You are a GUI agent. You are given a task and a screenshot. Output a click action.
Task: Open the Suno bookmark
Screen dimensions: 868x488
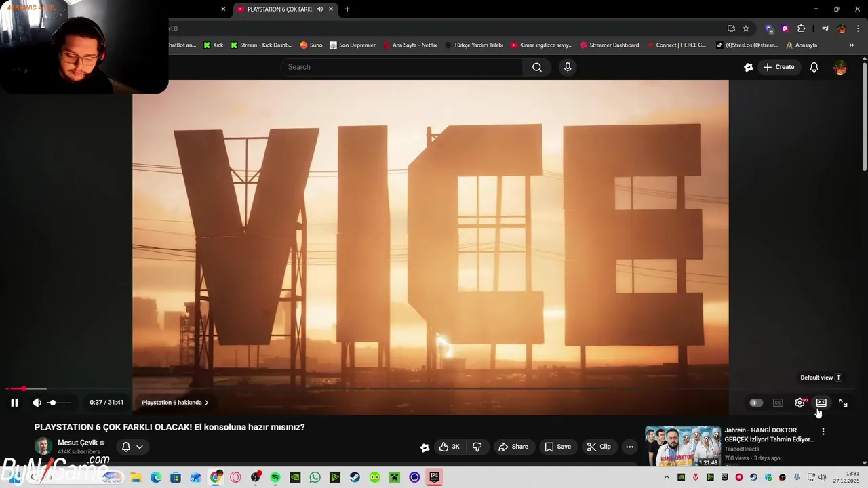(x=311, y=45)
